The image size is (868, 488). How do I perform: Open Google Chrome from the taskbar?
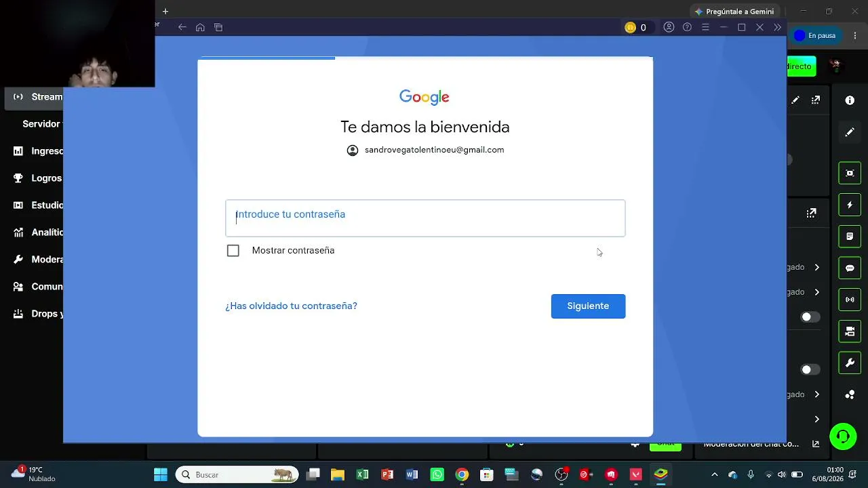coord(462,474)
